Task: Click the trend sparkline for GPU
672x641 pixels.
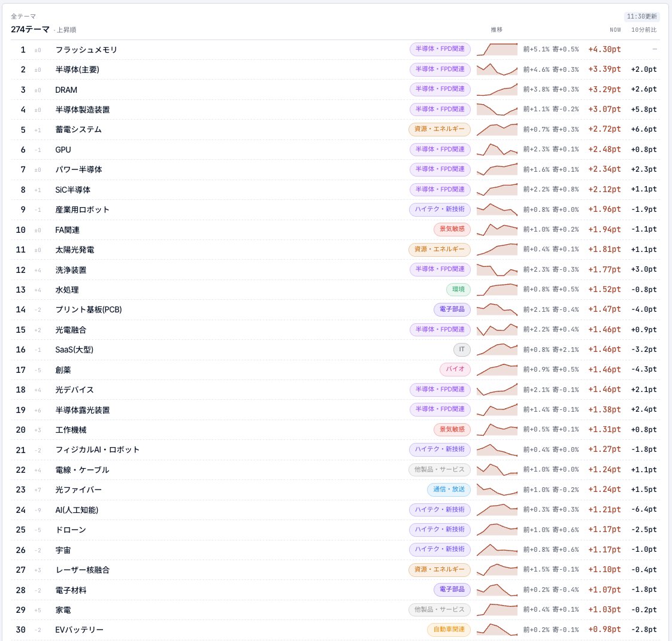Action: (x=497, y=150)
